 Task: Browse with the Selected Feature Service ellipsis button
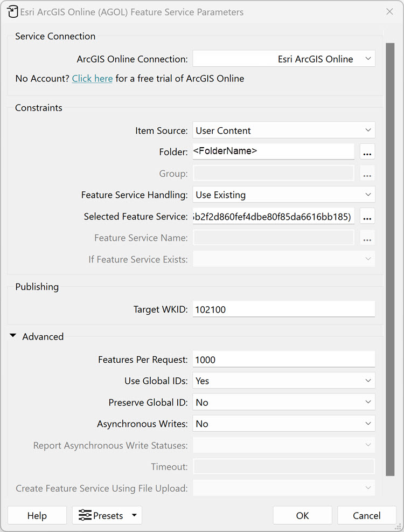click(x=367, y=217)
